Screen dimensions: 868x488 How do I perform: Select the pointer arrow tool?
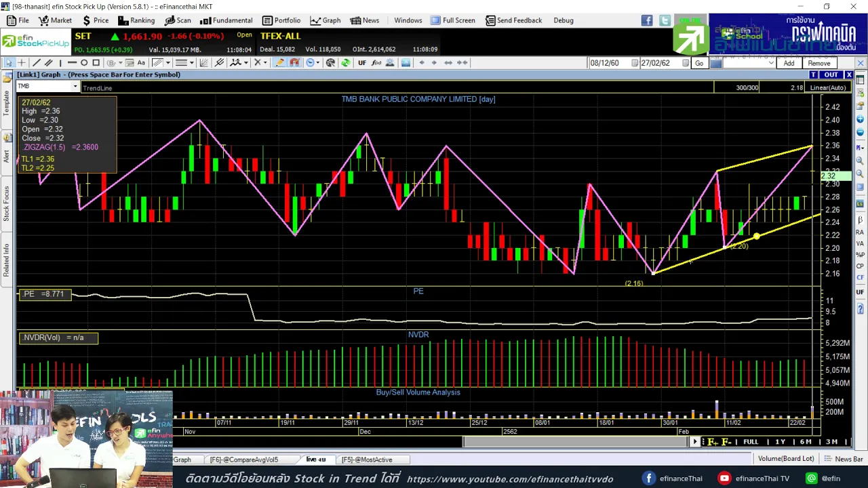tap(8, 62)
